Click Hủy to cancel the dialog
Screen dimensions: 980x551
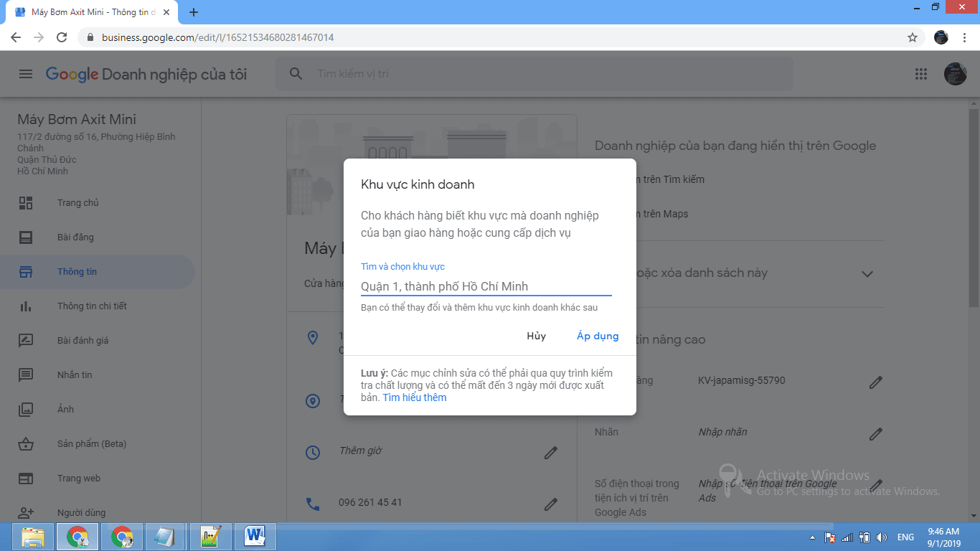pos(537,336)
